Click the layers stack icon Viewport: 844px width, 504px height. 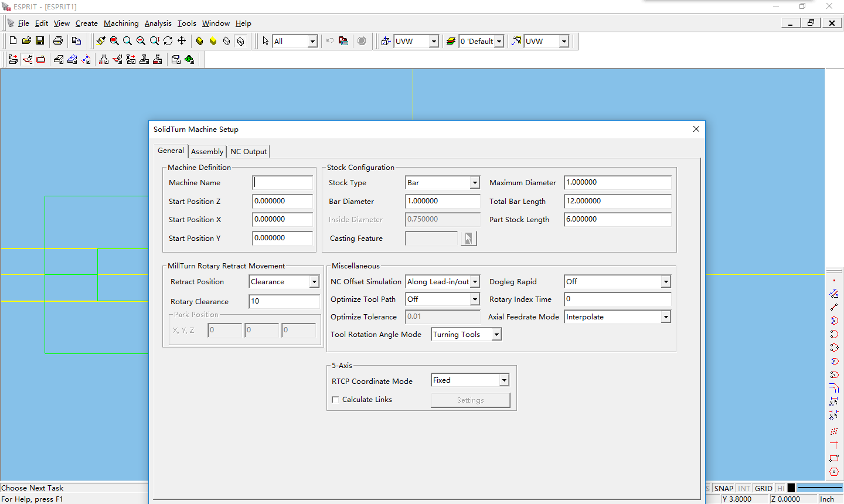coord(451,41)
